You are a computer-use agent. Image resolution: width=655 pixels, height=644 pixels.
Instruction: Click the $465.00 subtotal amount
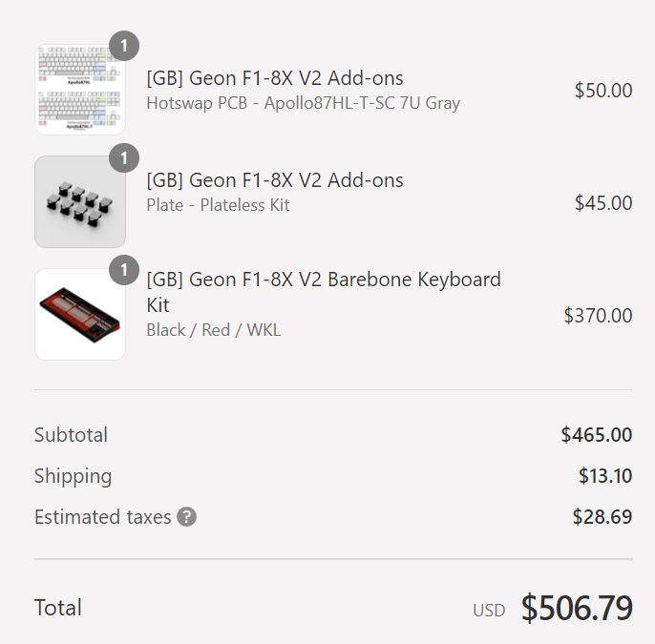[x=596, y=435]
